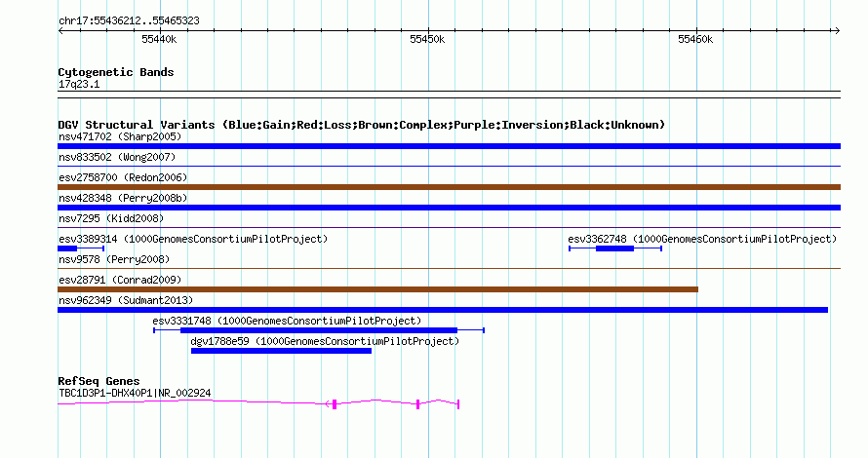This screenshot has height=458, width=868.
Task: Open variant esv3389314 label
Action: tap(193, 239)
